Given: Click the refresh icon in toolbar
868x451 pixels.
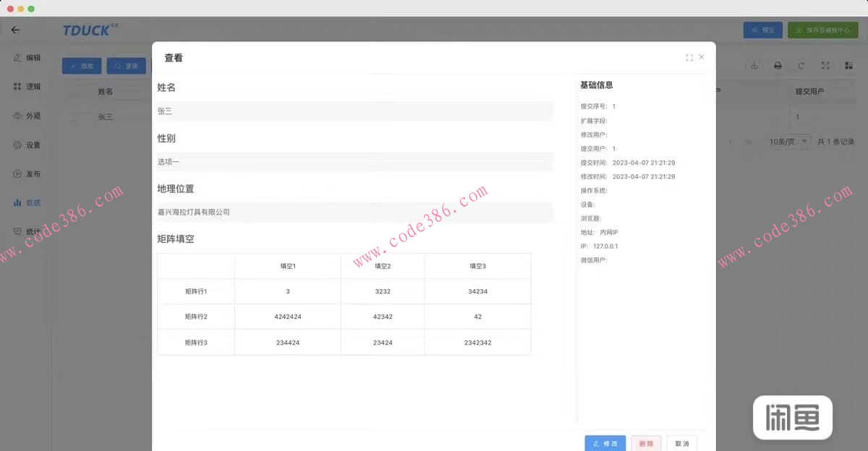Looking at the screenshot, I should (x=801, y=66).
